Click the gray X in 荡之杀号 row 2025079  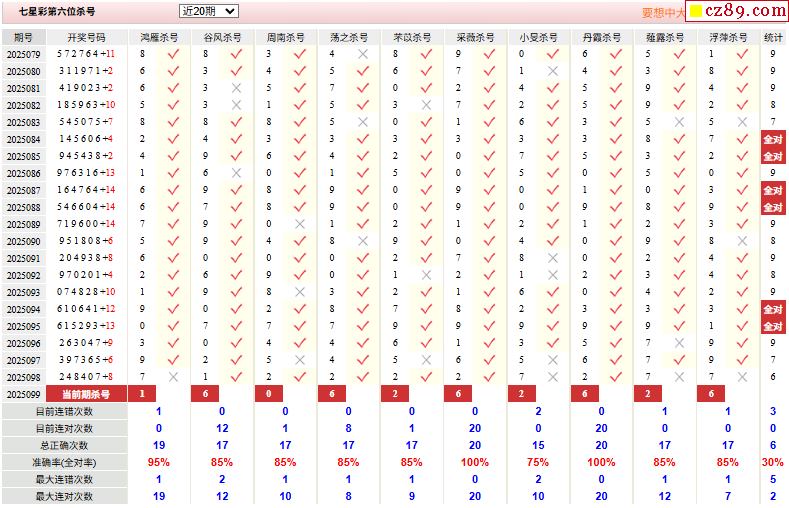pyautogui.click(x=363, y=54)
